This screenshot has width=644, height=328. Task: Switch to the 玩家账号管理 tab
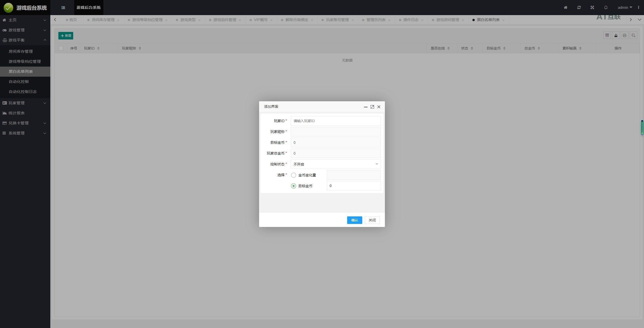coord(337,20)
